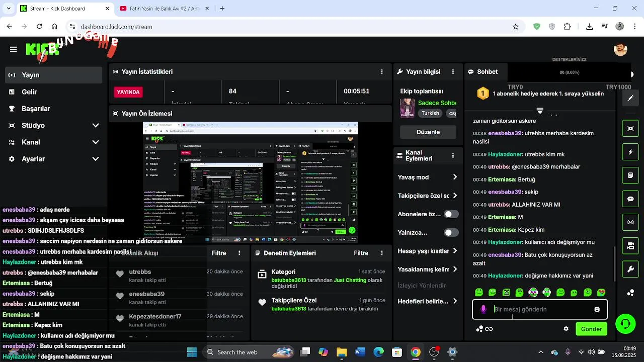The width and height of the screenshot is (644, 362).
Task: Toggle the Yalnızca... chat mode switch
Action: point(451,233)
